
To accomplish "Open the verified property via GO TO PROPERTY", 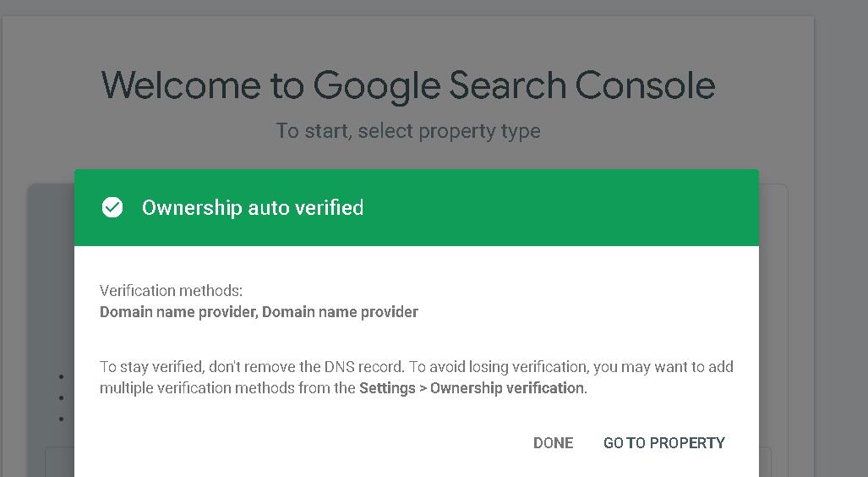I will [663, 442].
